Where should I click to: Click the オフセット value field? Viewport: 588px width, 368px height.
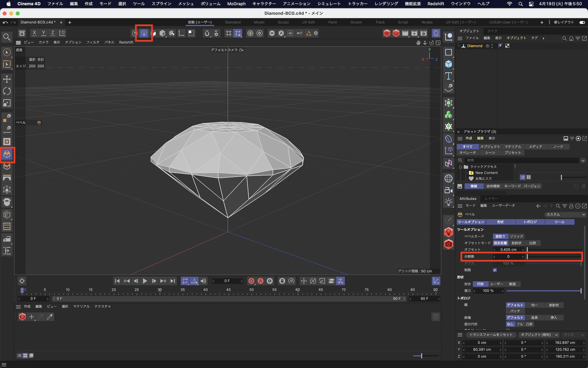[x=508, y=250]
